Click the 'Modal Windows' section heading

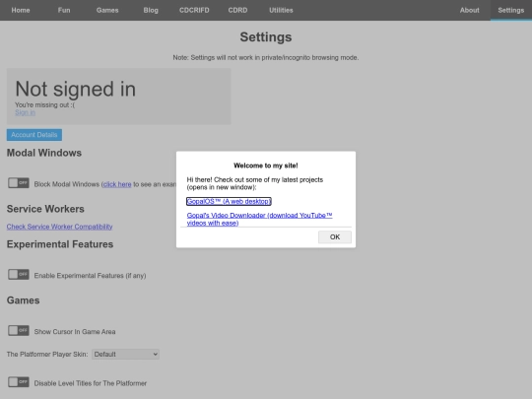point(44,153)
